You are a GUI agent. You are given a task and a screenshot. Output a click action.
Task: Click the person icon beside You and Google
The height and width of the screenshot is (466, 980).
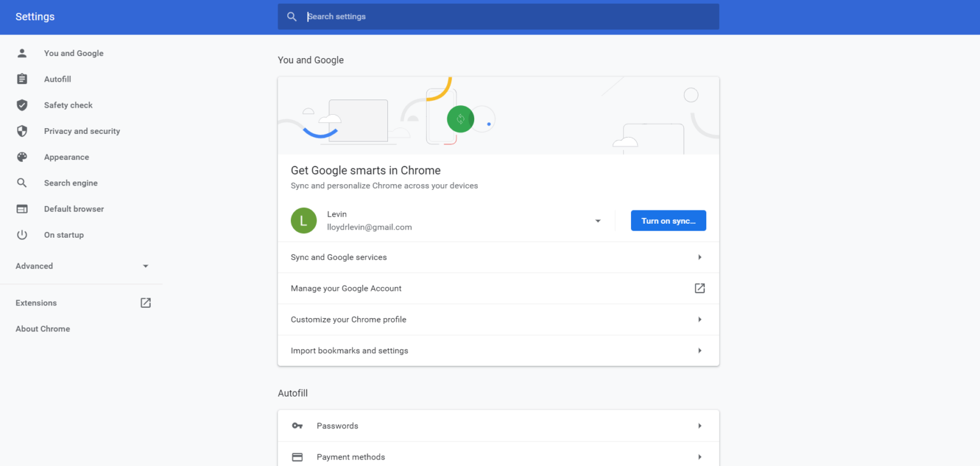(22, 53)
